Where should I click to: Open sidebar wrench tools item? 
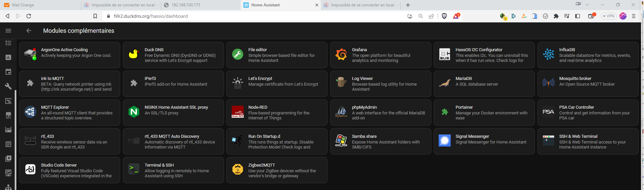[8, 86]
